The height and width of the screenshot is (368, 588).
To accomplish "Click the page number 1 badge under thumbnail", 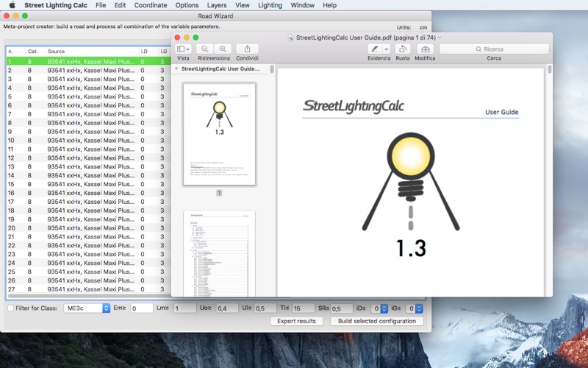I will coord(219,193).
